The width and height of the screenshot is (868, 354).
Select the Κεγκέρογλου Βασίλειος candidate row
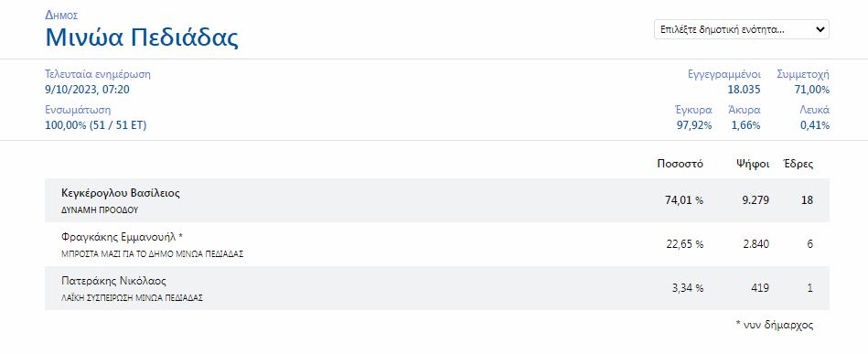coord(437,200)
